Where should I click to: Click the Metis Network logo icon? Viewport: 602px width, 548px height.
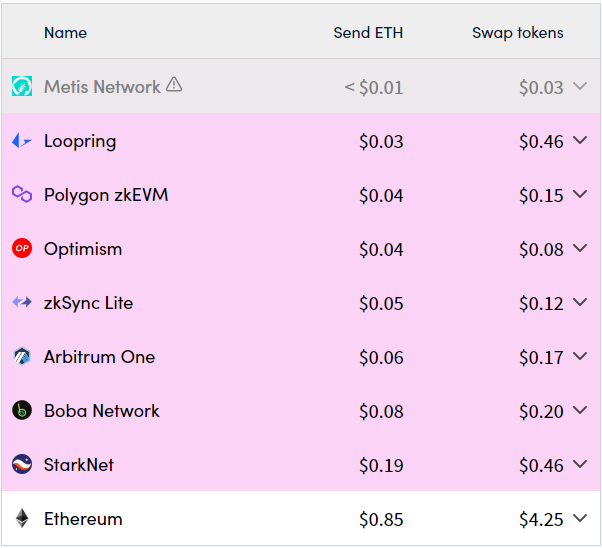coord(22,86)
